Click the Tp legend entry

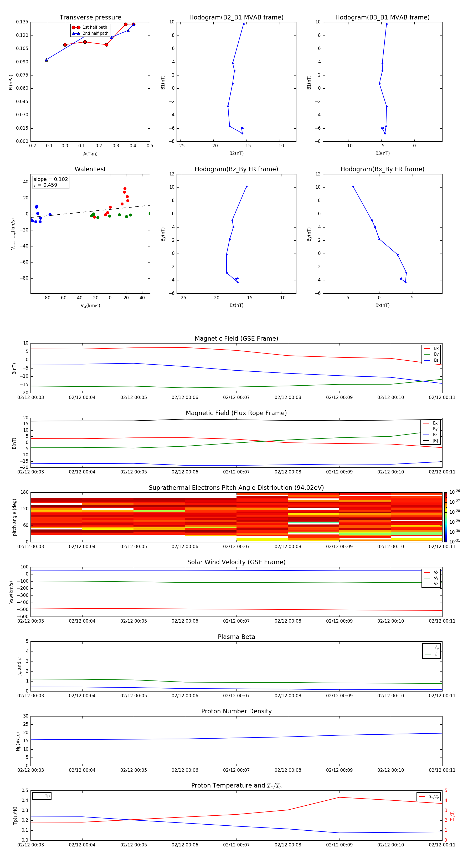tap(42, 796)
